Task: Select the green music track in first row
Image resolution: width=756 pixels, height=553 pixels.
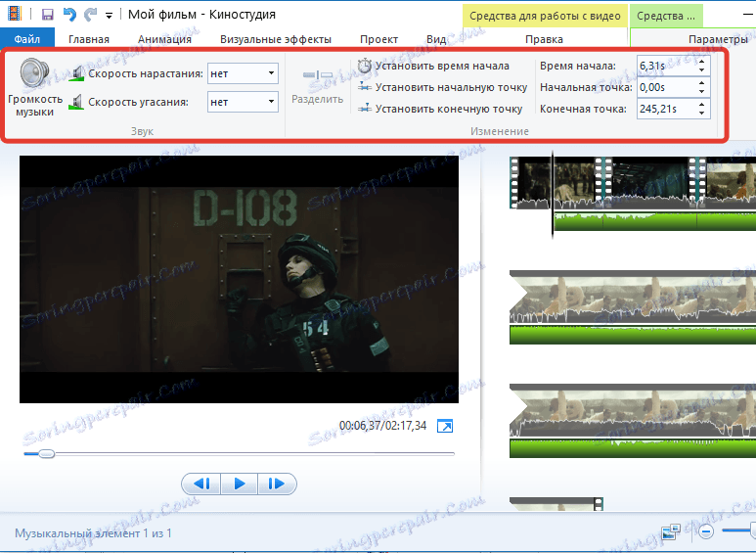Action: [x=654, y=221]
